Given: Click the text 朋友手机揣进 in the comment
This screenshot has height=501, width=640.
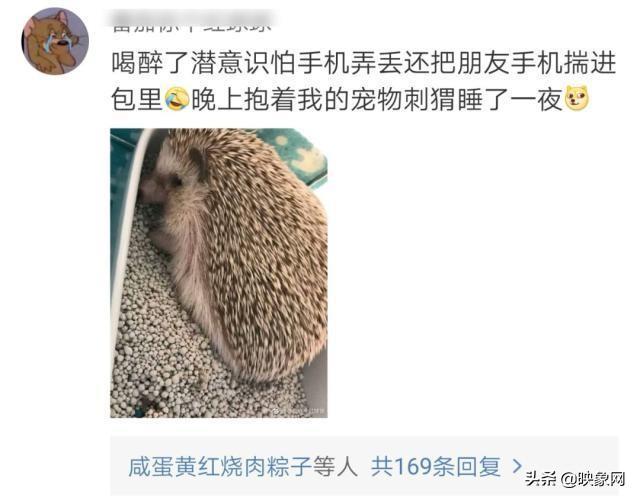Looking at the screenshot, I should pos(537,63).
